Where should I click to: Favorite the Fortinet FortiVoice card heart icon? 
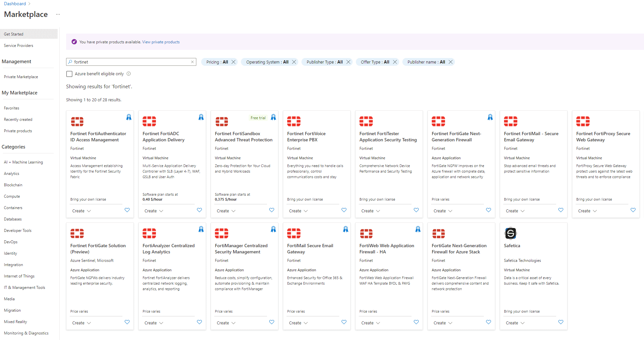344,210
